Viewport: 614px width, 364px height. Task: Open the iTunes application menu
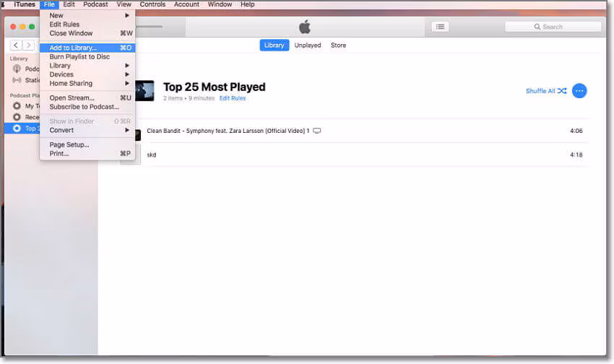point(25,4)
